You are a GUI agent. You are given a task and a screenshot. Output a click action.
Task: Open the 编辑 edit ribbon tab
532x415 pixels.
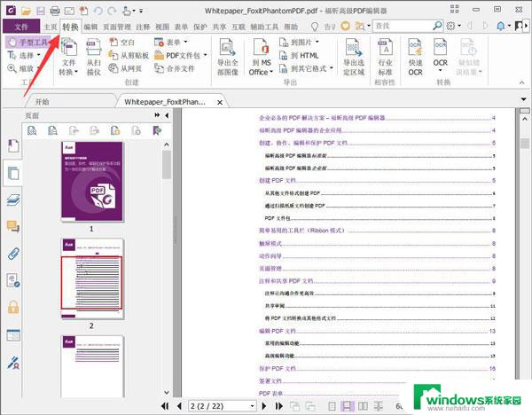[90, 27]
